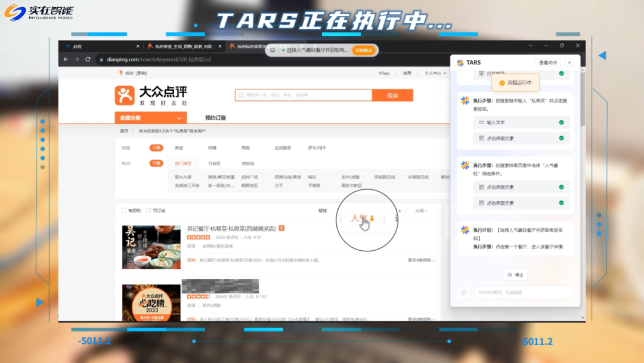Select the 龙井/虎跑 area filter
The width and height of the screenshot is (644, 363).
click(350, 177)
